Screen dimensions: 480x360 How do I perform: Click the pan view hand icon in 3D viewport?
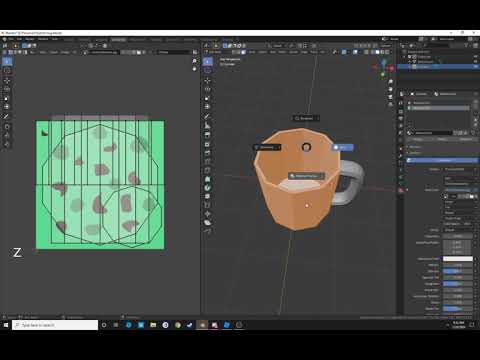tap(391, 89)
